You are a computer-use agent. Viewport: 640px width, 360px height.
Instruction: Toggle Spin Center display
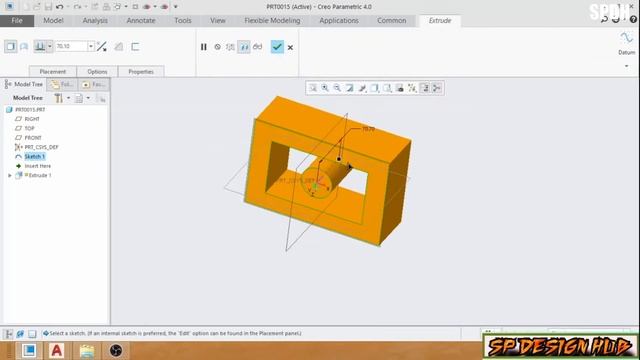click(x=437, y=88)
